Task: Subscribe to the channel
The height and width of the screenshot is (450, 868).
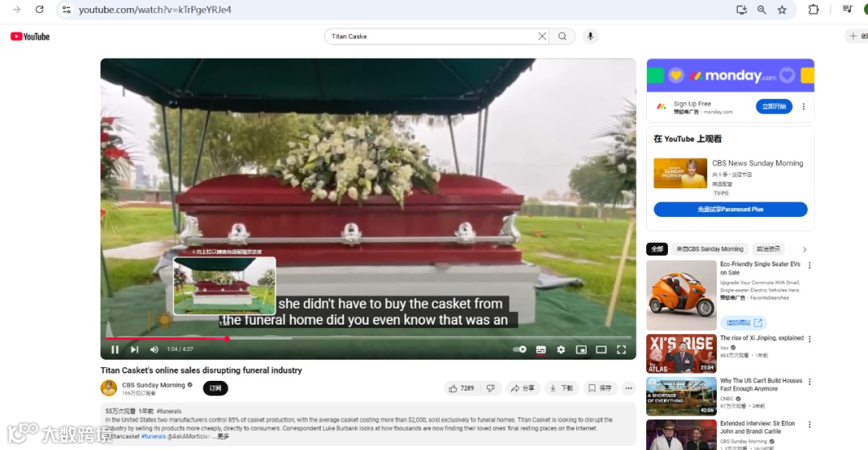Action: [215, 388]
